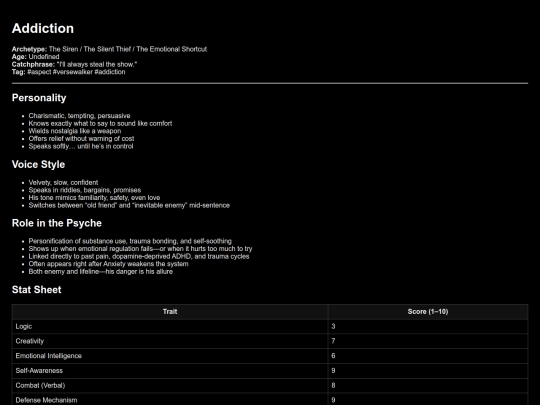Click the Catchphrase line
Image resolution: width=540 pixels, height=405 pixels.
click(x=74, y=64)
